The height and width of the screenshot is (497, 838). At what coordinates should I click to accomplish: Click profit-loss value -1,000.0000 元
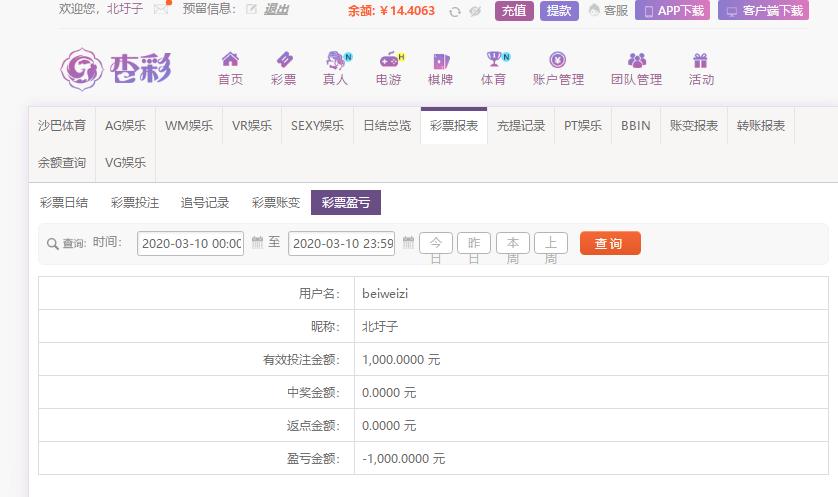click(404, 459)
